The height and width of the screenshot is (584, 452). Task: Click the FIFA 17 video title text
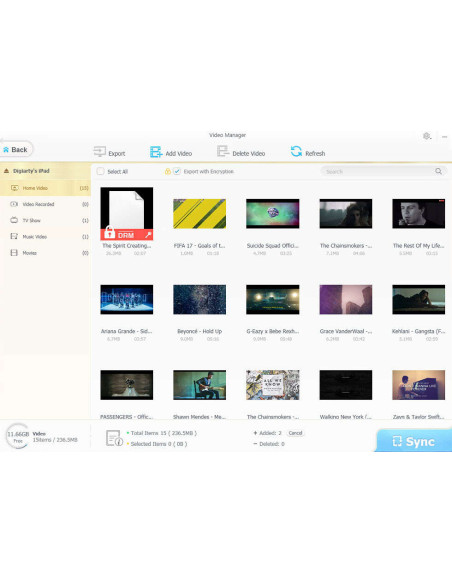point(199,245)
